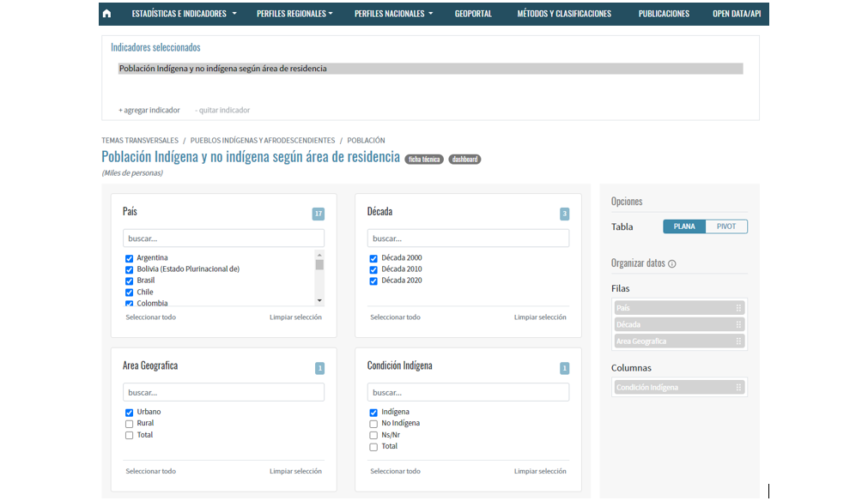Click the Década selection count badge

tap(564, 214)
